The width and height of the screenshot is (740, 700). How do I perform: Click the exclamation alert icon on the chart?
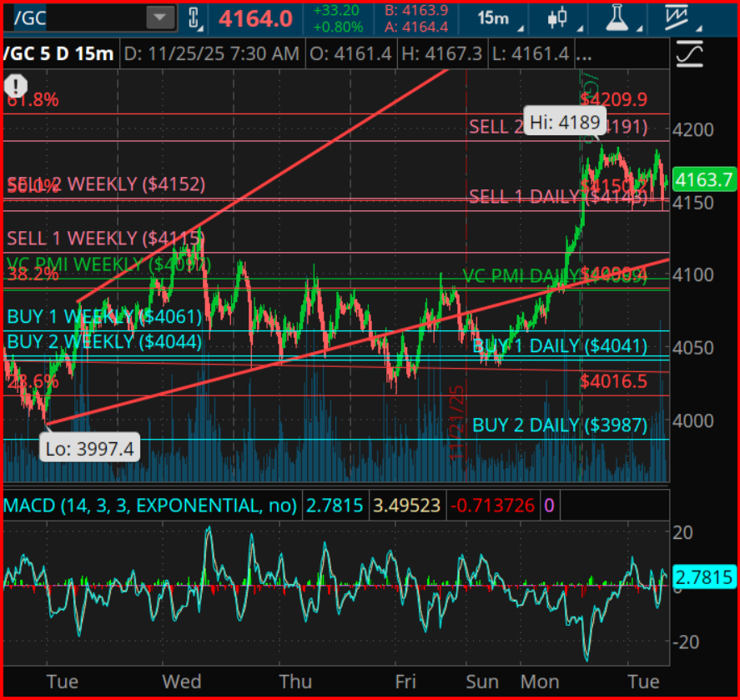15,85
